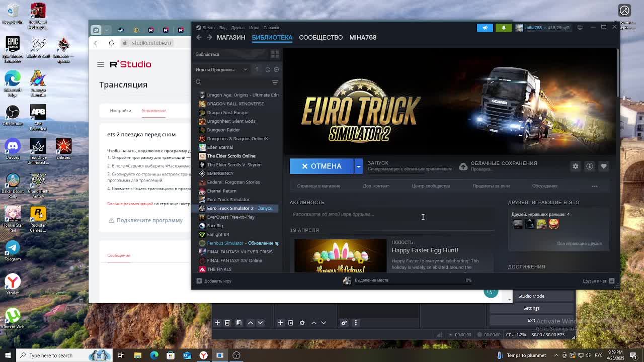Open Happy Easter Egg Hunt news thumbnail
The height and width of the screenshot is (362, 644).
(340, 256)
